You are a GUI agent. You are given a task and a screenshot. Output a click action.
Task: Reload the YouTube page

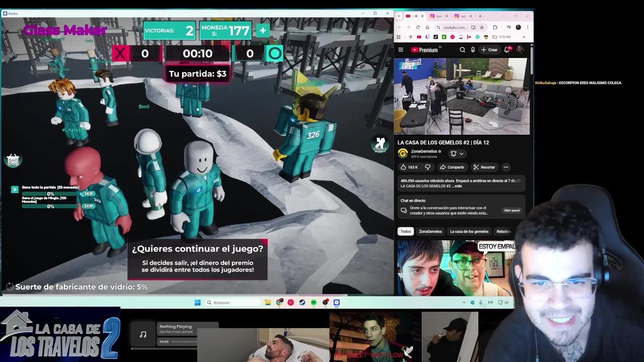[x=418, y=27]
